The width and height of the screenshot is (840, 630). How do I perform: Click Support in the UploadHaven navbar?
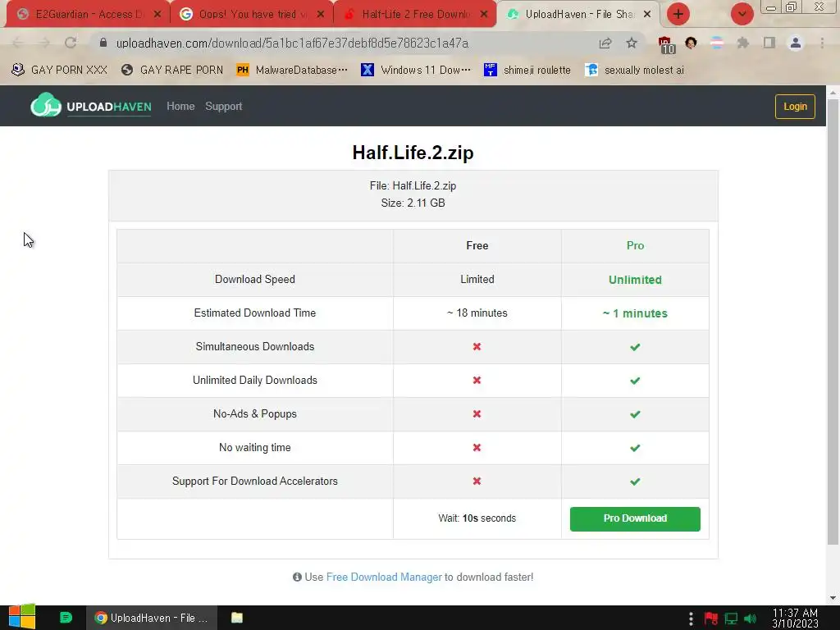click(223, 106)
